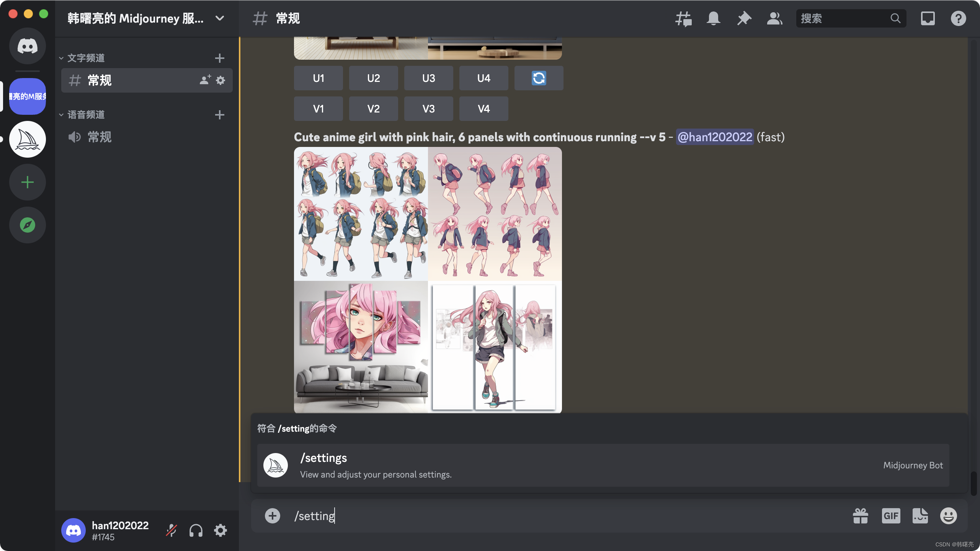Open the sticker picker

920,516
